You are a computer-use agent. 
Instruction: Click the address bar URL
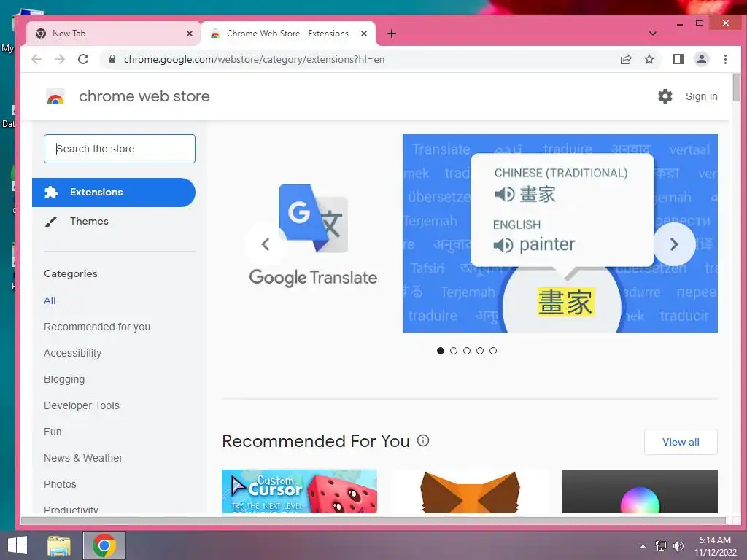click(255, 59)
